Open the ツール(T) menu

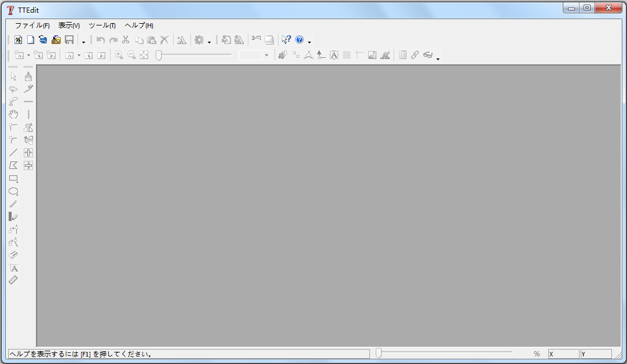(x=102, y=25)
